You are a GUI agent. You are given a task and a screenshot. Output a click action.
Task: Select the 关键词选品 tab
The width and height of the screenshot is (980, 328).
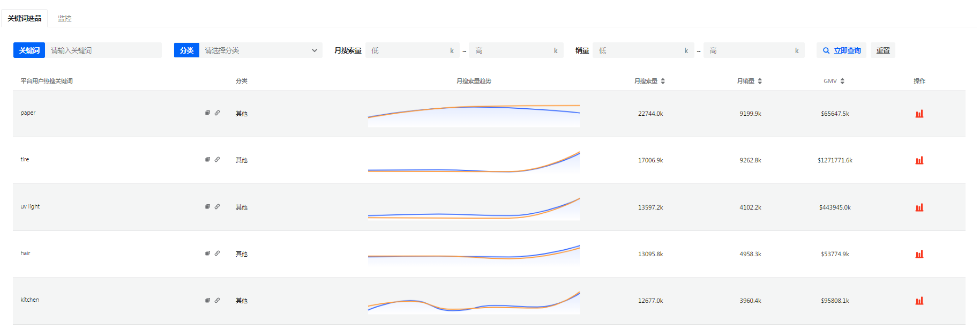point(25,18)
